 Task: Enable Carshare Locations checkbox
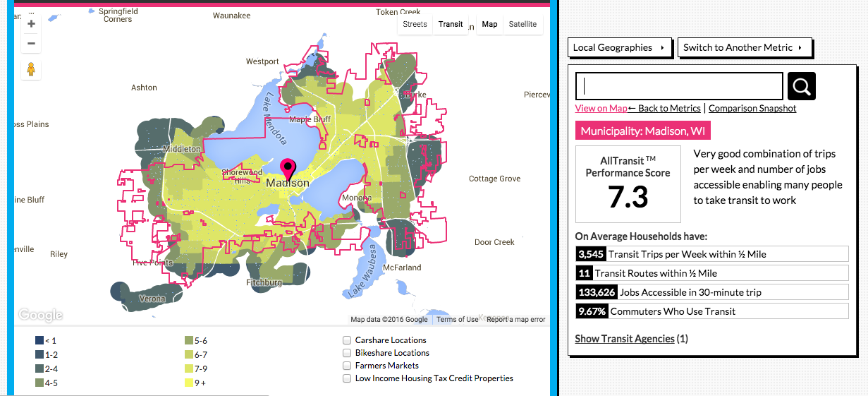coord(347,340)
